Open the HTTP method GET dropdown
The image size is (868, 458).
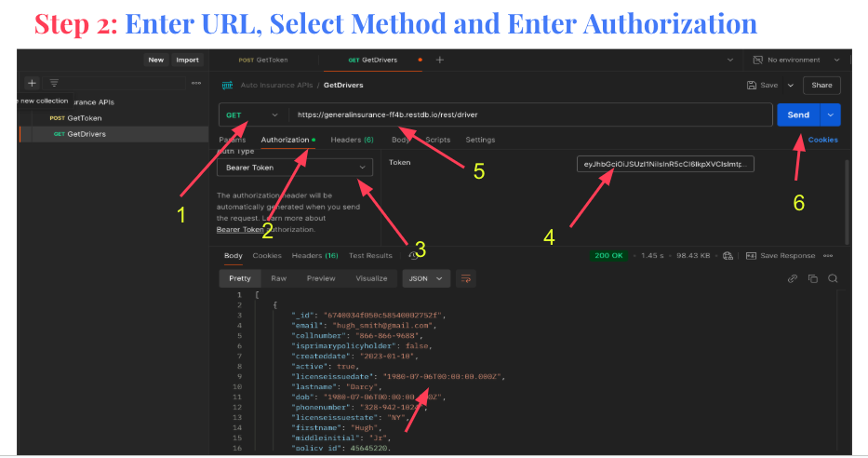point(251,115)
